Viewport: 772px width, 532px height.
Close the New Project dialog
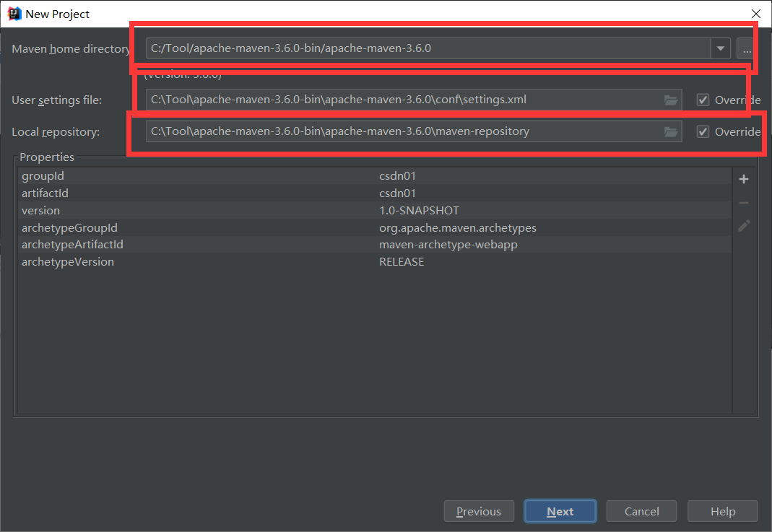coord(756,14)
